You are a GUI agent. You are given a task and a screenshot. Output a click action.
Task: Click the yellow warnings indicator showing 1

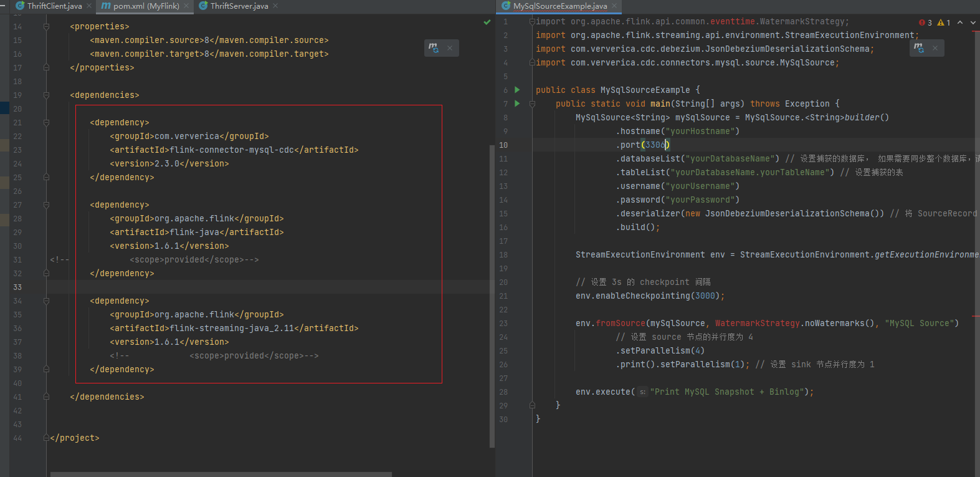944,22
